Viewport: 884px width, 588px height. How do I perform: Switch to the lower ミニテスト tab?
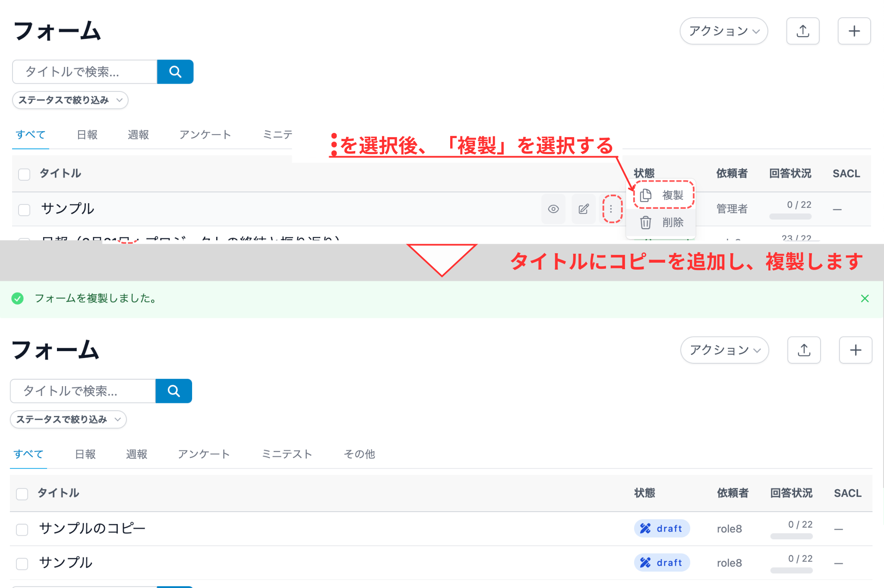[287, 454]
